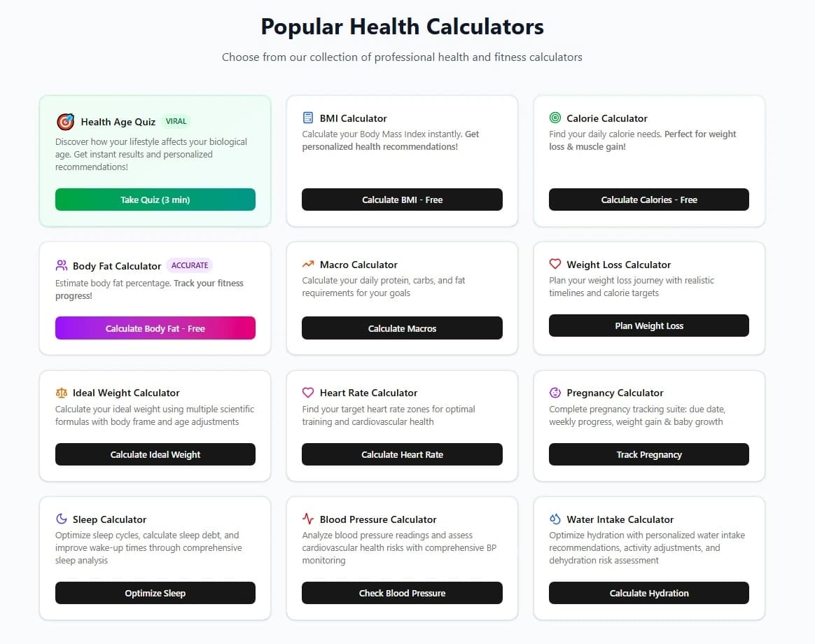The image size is (815, 644).
Task: Click Plan Weight Loss
Action: (648, 325)
